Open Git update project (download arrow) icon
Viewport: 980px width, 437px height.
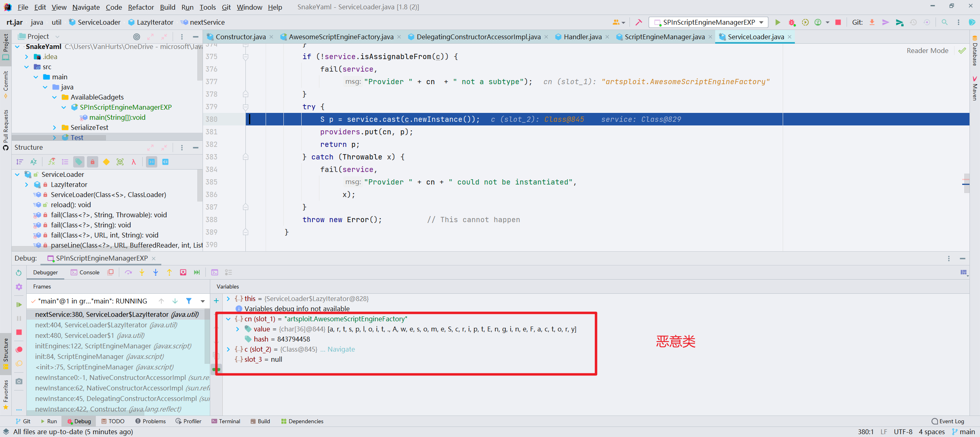(872, 22)
